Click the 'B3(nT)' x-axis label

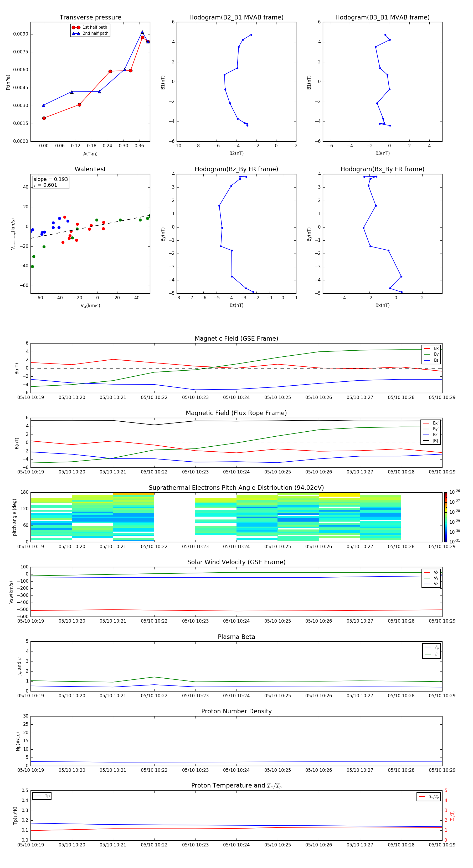tap(382, 153)
